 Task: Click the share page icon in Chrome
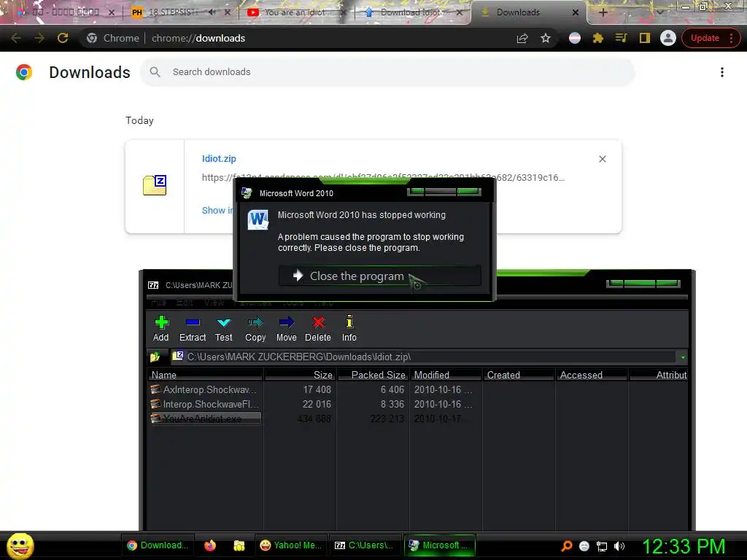click(522, 38)
